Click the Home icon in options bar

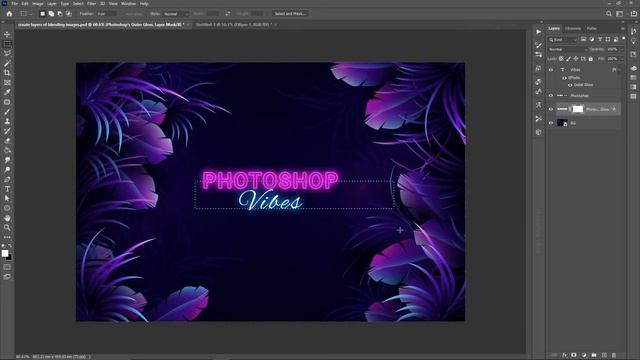tap(9, 13)
